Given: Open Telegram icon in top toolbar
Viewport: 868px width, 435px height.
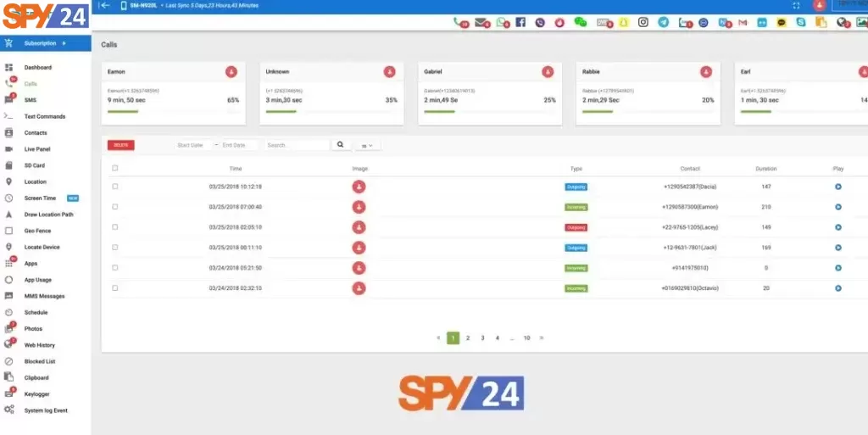Looking at the screenshot, I should click(663, 22).
